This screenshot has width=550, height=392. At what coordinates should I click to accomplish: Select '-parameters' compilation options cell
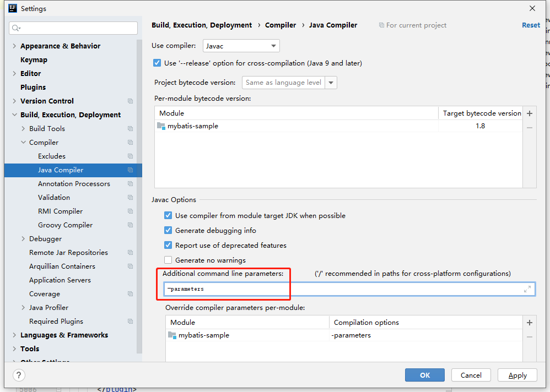426,335
